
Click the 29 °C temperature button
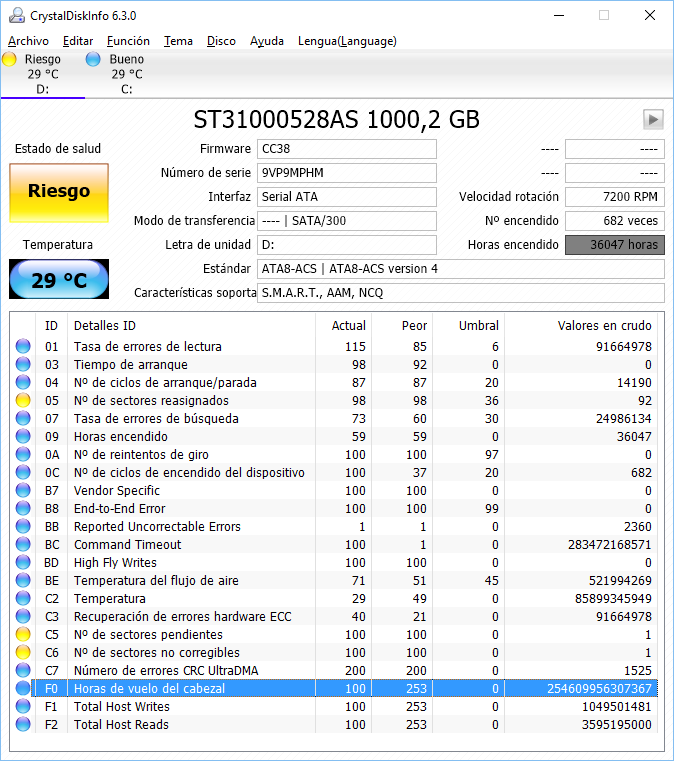(x=59, y=279)
